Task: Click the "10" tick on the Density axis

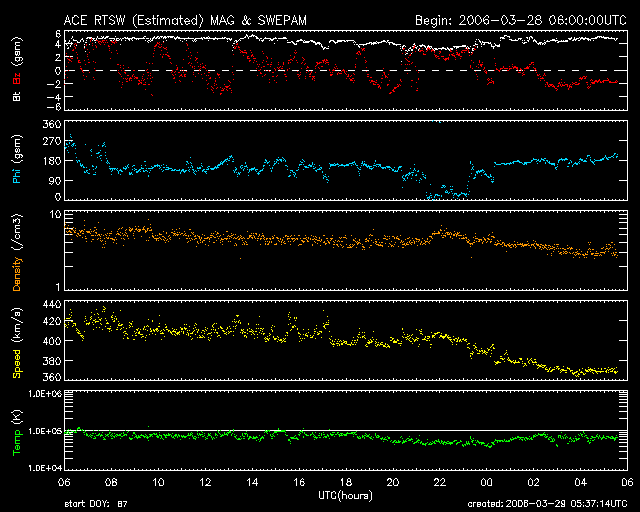Action: coord(56,215)
